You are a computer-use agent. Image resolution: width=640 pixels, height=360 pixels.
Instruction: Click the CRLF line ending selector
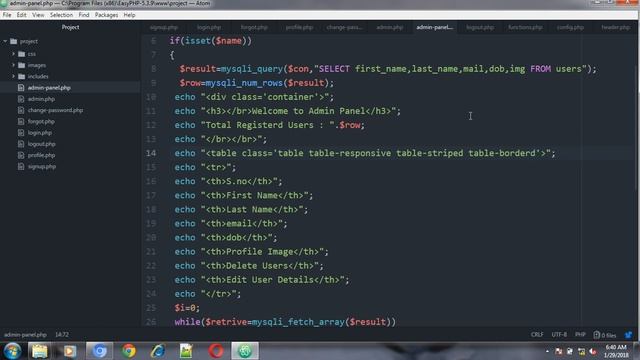click(x=537, y=335)
